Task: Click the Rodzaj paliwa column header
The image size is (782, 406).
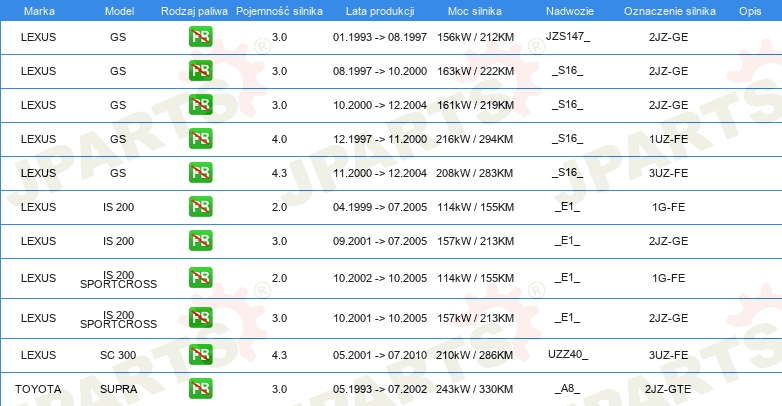Action: (x=194, y=11)
